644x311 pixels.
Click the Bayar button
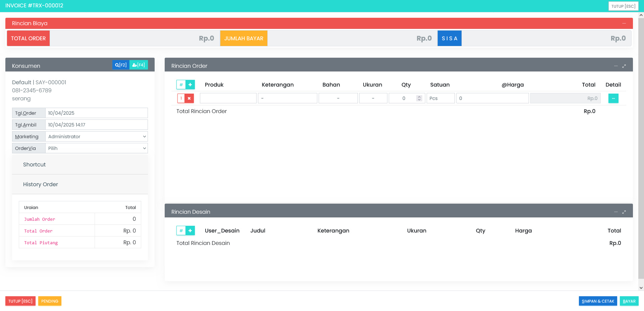point(629,301)
